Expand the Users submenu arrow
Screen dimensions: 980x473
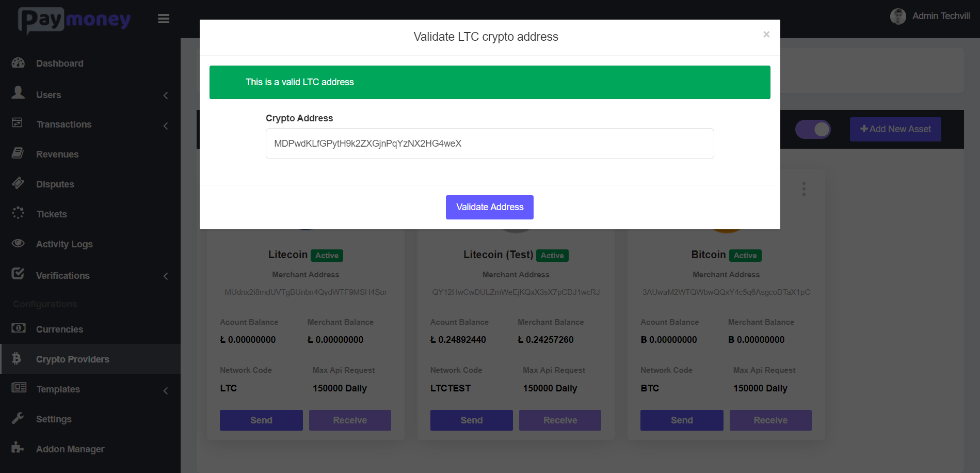click(x=166, y=96)
